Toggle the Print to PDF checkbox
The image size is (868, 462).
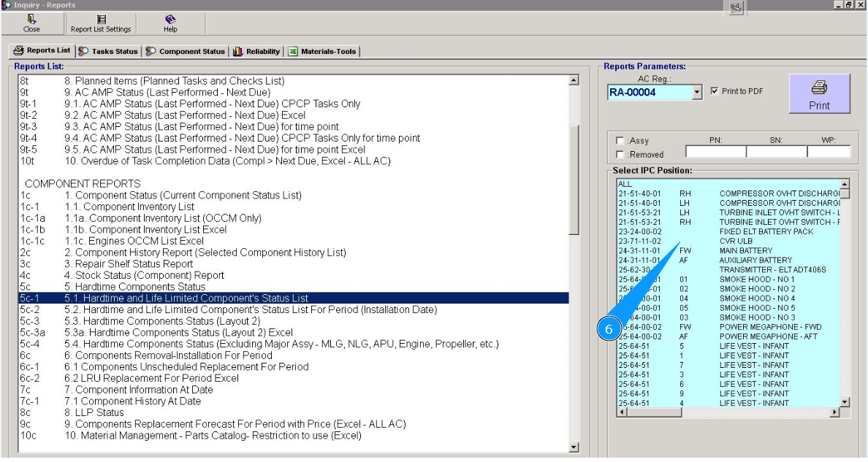click(x=715, y=91)
